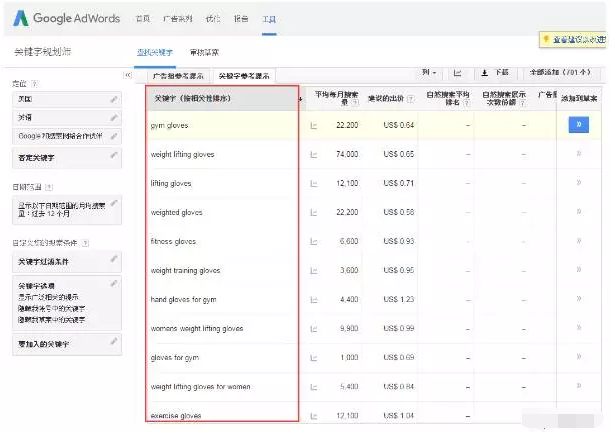Viewport: 611px width, 433px height.
Task: Click the blue add button for gym gloves
Action: (x=579, y=125)
